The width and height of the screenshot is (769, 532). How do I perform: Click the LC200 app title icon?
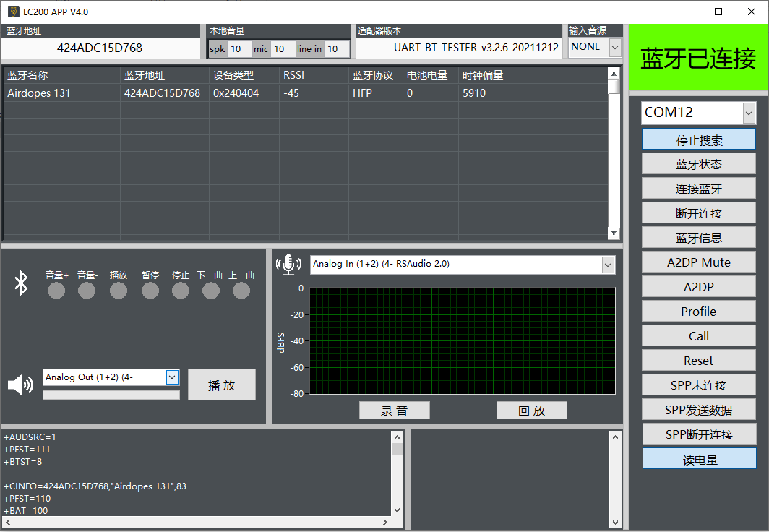click(14, 12)
